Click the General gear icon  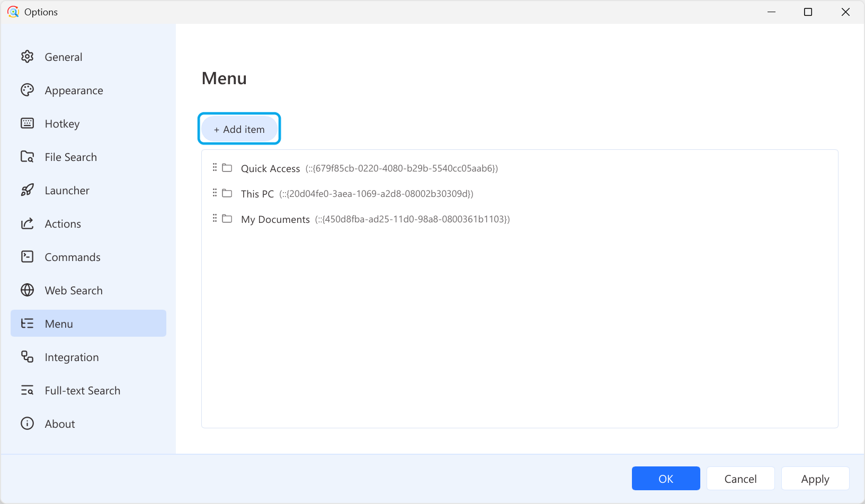tap(27, 57)
